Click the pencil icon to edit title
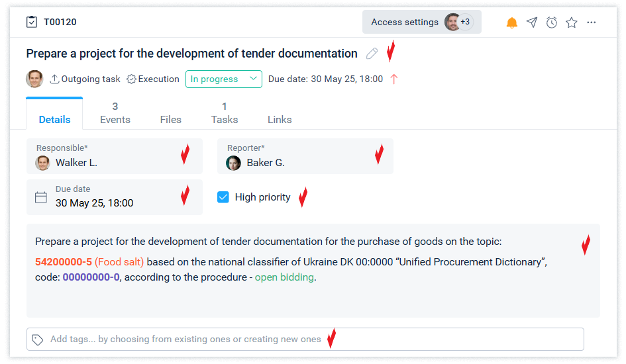Image resolution: width=626 pixels, height=364 pixels. (372, 54)
